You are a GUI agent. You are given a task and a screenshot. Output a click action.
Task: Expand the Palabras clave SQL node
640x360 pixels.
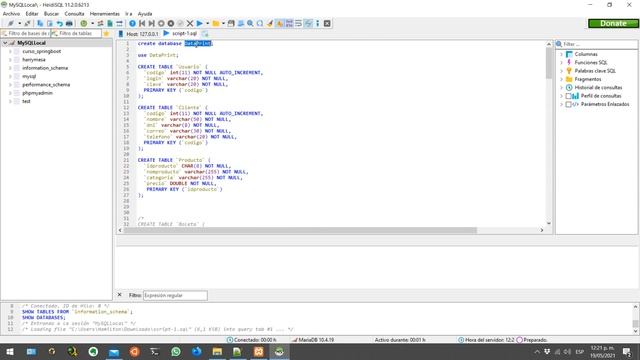(561, 71)
